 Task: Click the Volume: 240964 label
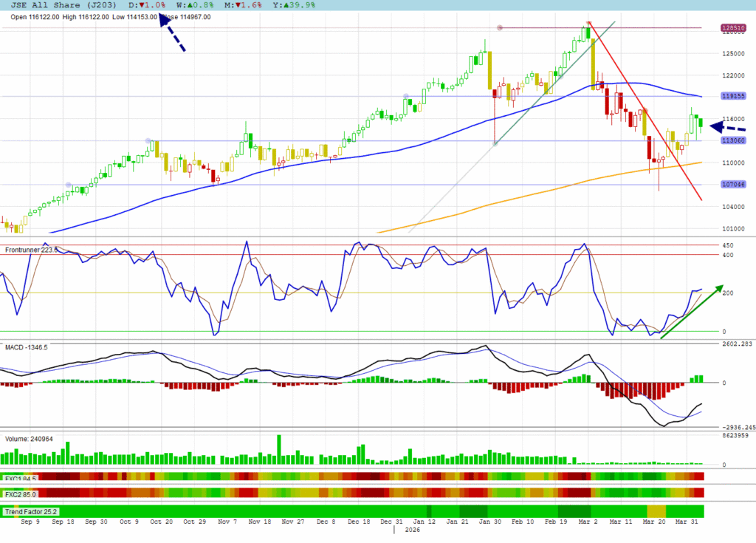coord(30,438)
